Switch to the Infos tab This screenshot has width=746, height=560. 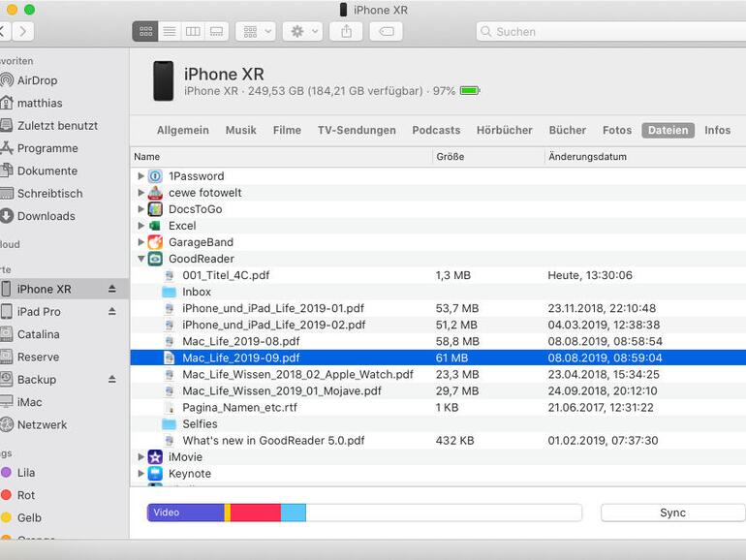coord(718,131)
